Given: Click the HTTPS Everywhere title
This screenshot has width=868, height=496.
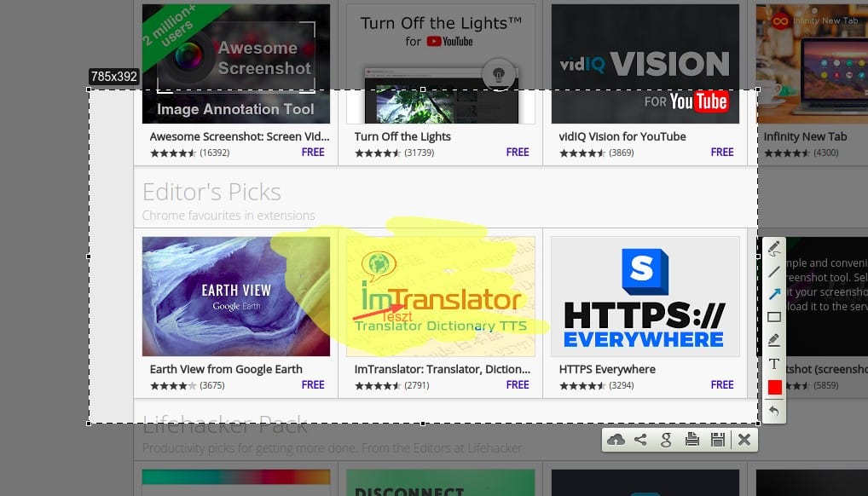Looking at the screenshot, I should point(607,369).
